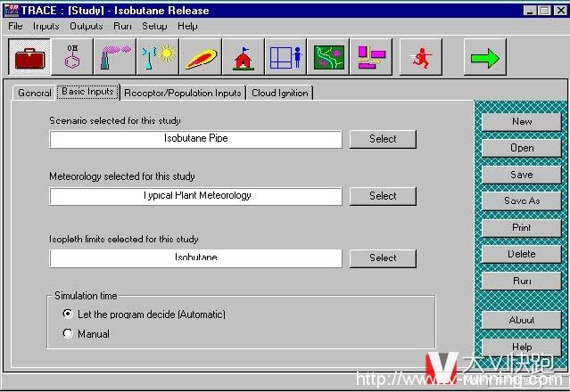Open the plume isopleth icon
The height and width of the screenshot is (392, 570).
point(201,57)
